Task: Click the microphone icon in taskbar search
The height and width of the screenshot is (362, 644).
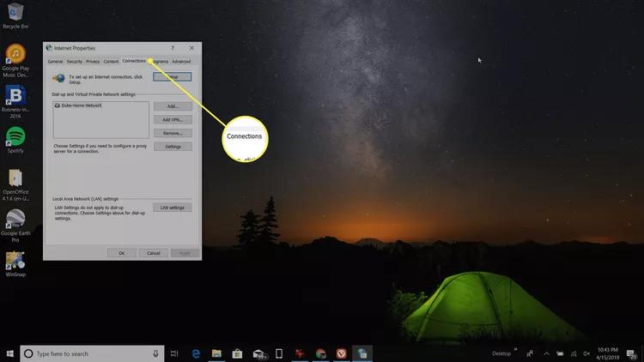Action: [x=155, y=353]
